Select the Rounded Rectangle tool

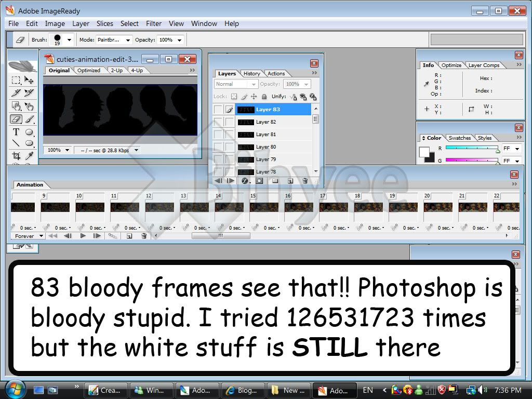click(29, 143)
